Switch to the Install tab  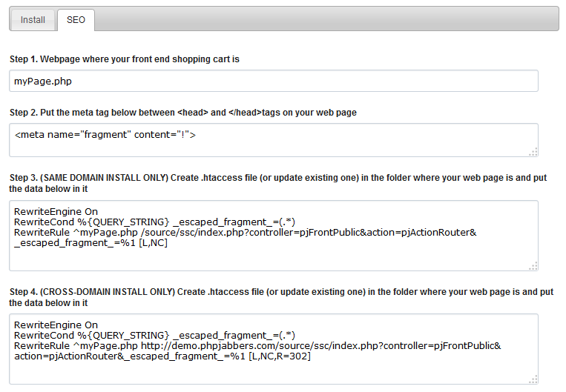coord(33,20)
